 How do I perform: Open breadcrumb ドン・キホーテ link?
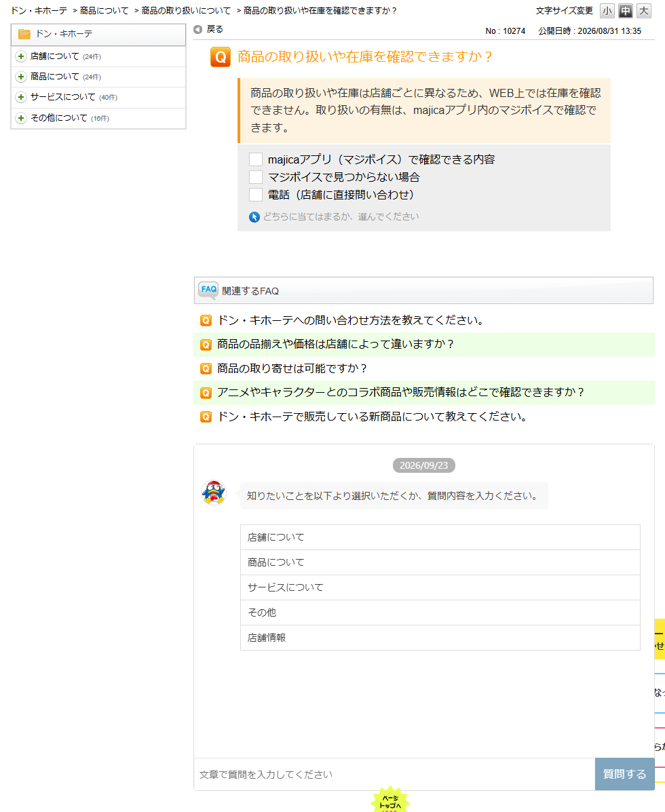(x=39, y=11)
